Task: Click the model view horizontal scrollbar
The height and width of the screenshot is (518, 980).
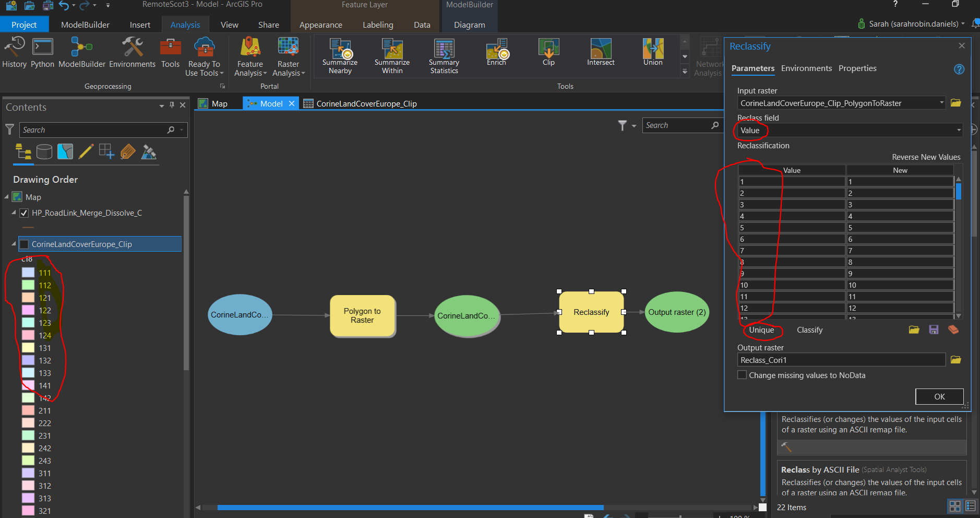Action: click(x=410, y=507)
